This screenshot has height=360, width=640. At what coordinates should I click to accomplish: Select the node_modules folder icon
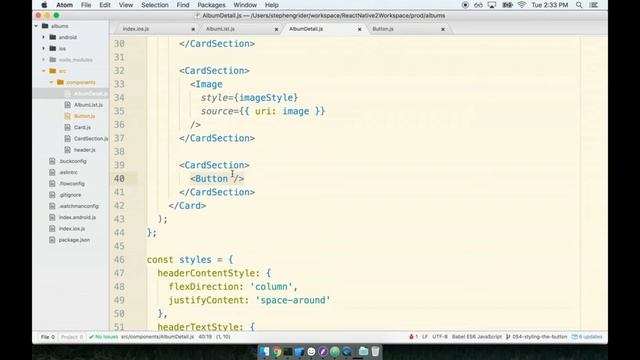coord(53,60)
